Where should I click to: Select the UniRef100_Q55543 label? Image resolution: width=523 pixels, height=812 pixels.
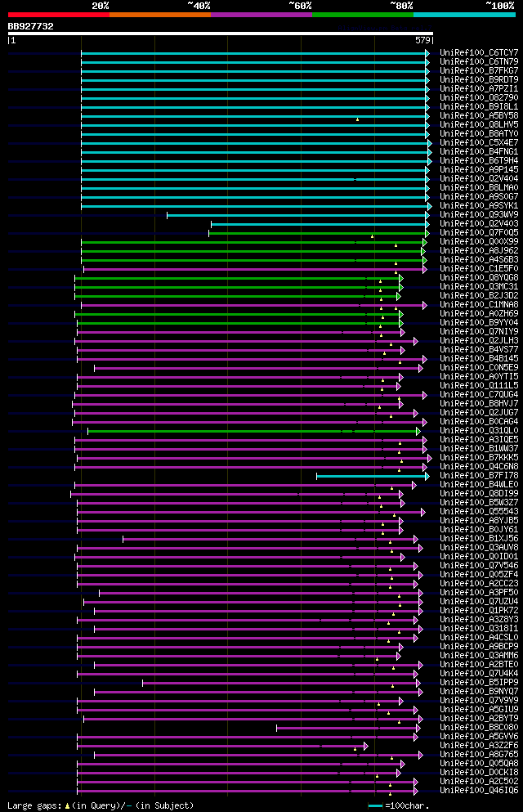479,512
